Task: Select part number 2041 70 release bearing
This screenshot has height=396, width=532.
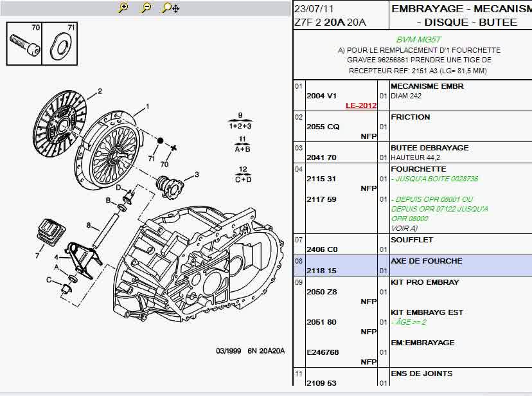Action: point(321,157)
